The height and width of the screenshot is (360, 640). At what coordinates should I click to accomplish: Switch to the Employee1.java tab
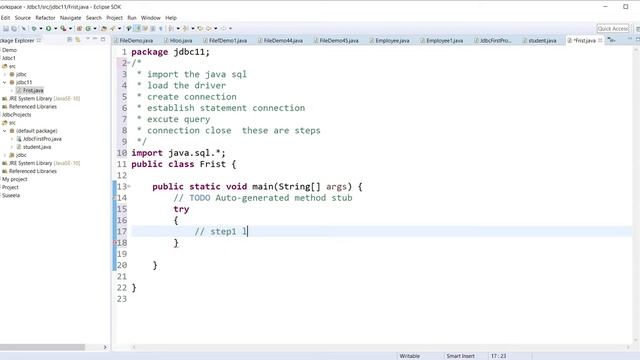coord(442,40)
